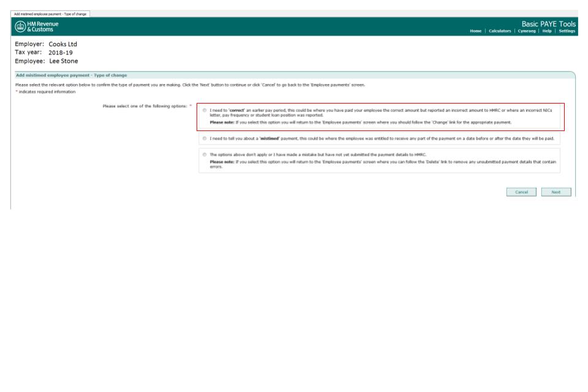Open the Settings link in header

(567, 31)
